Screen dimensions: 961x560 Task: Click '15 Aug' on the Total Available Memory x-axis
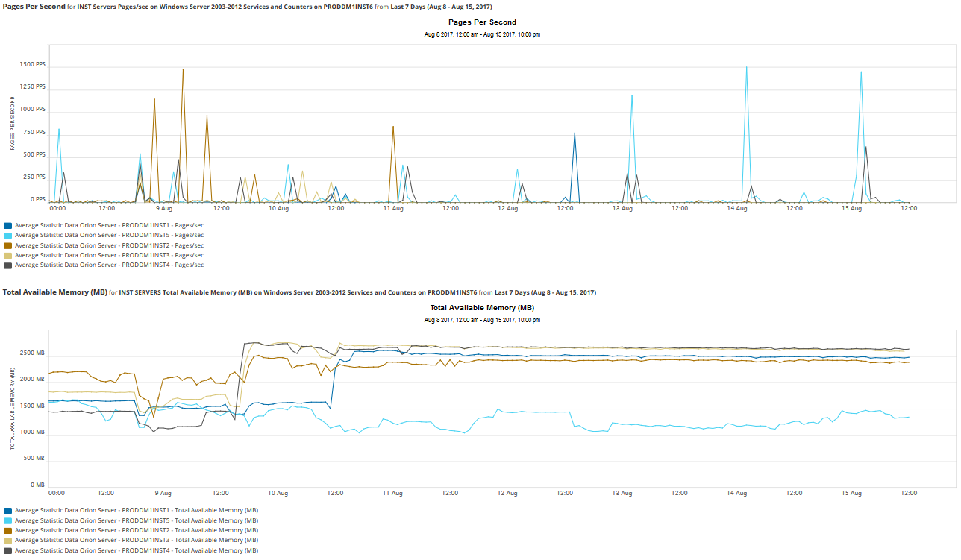tap(851, 493)
